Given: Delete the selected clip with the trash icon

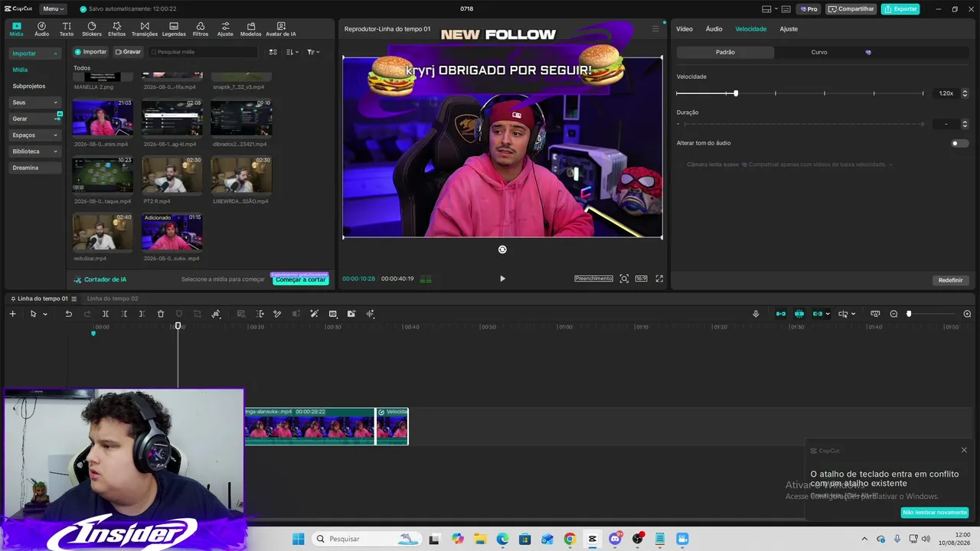Looking at the screenshot, I should (161, 314).
